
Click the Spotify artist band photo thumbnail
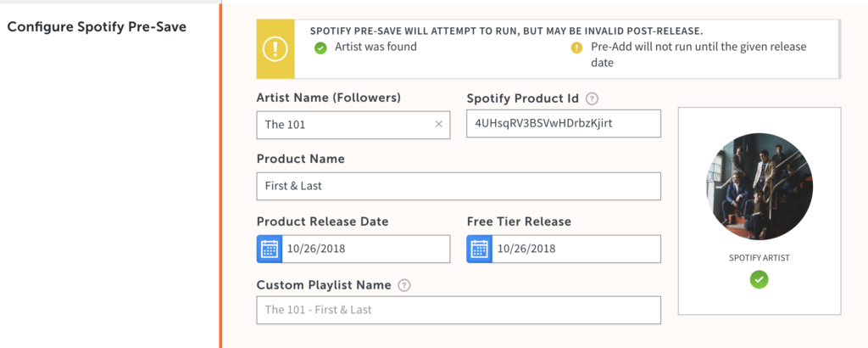point(759,187)
